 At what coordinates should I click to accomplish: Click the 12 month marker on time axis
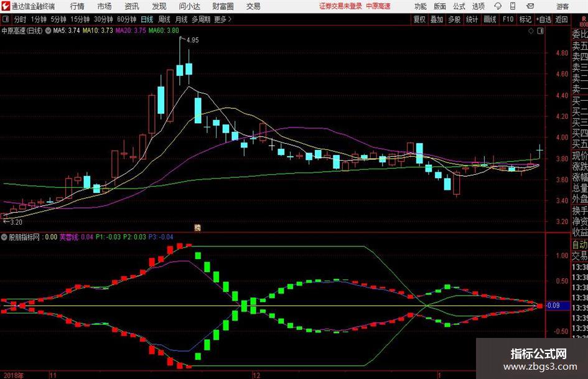[256, 375]
